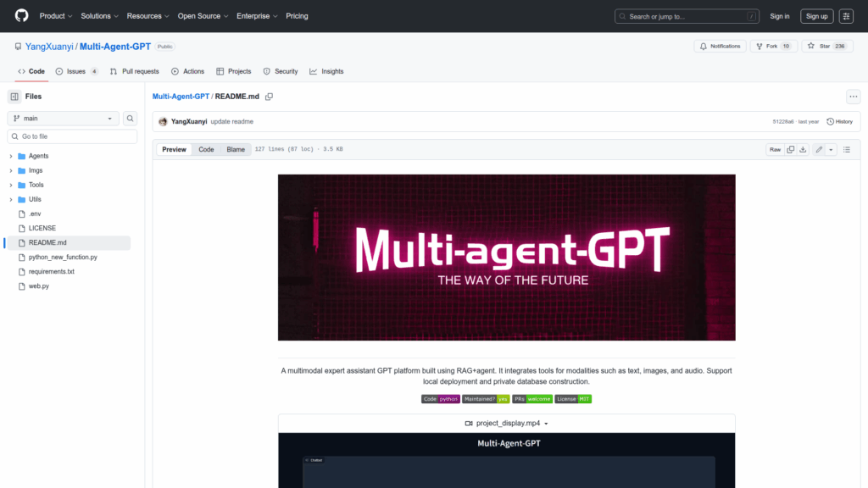Click the Sign up button
The image size is (868, 488).
point(817,16)
